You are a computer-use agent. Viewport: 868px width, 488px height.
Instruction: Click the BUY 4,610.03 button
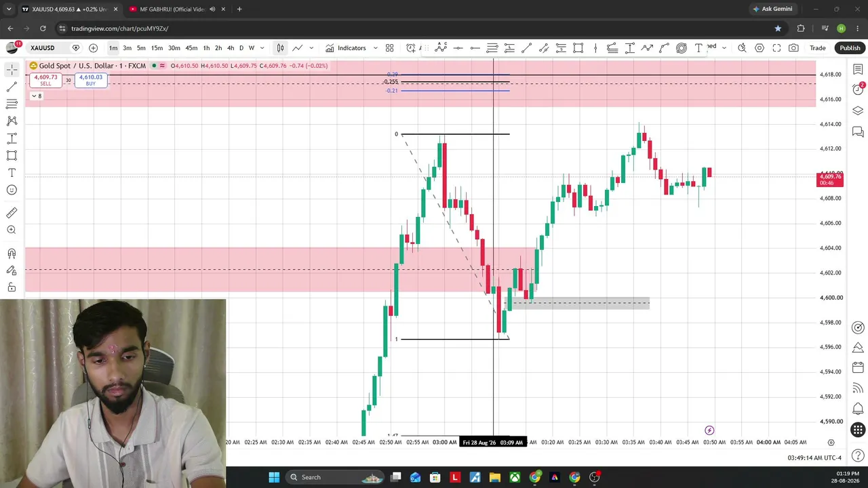point(91,80)
